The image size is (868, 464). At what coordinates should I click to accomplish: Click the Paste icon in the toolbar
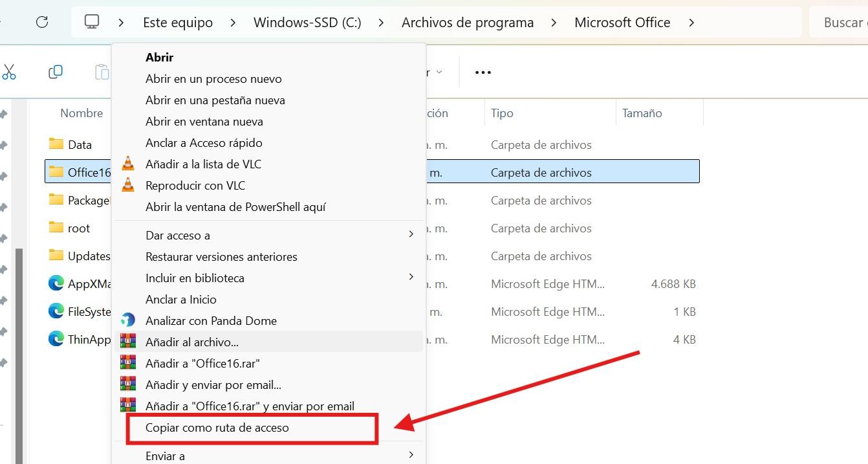tap(100, 71)
